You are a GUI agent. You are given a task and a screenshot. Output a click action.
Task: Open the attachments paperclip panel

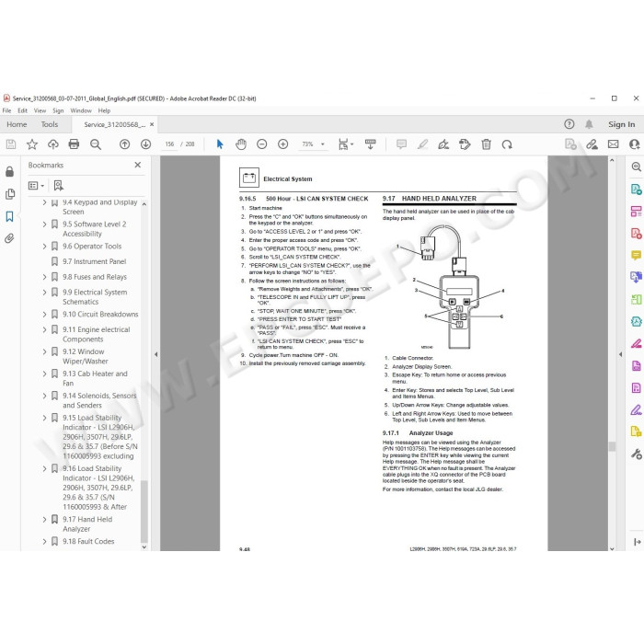tap(9, 238)
